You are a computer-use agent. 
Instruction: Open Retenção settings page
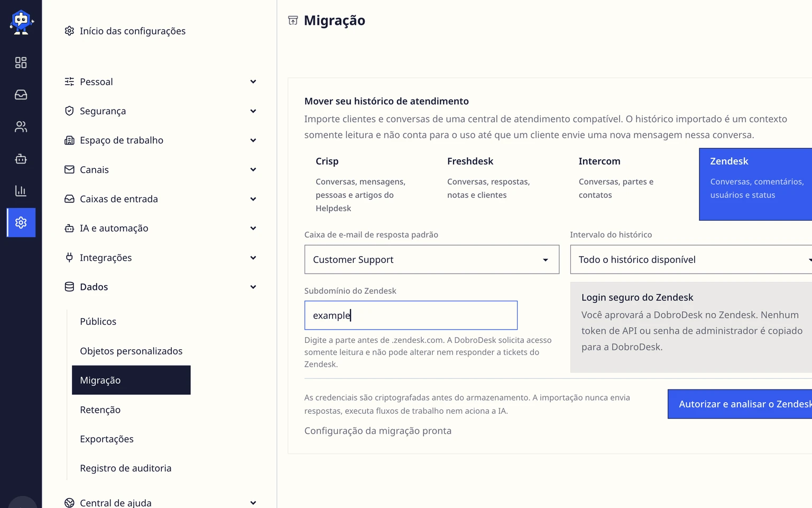pyautogui.click(x=131, y=410)
